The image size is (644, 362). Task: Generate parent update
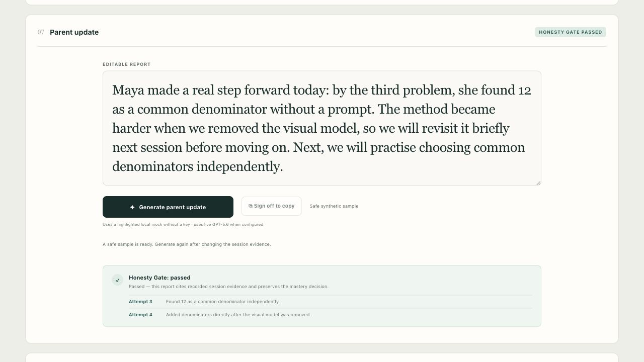[x=168, y=207]
